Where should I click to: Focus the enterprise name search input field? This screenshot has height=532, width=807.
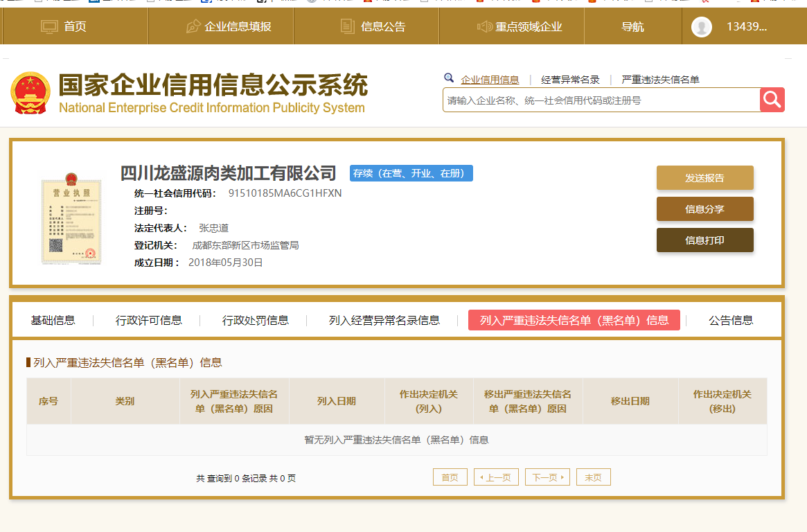point(601,100)
